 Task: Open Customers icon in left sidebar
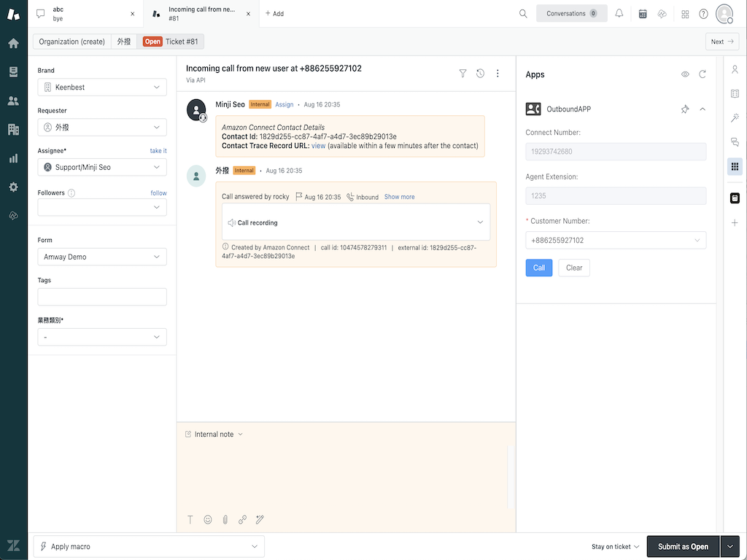pos(13,101)
